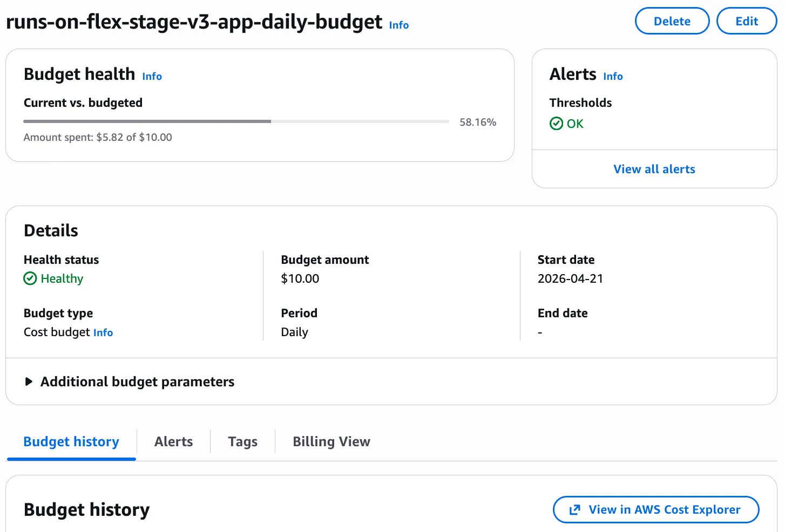Open Info link beside Alerts heading
Image resolution: width=785 pixels, height=532 pixels.
(613, 76)
